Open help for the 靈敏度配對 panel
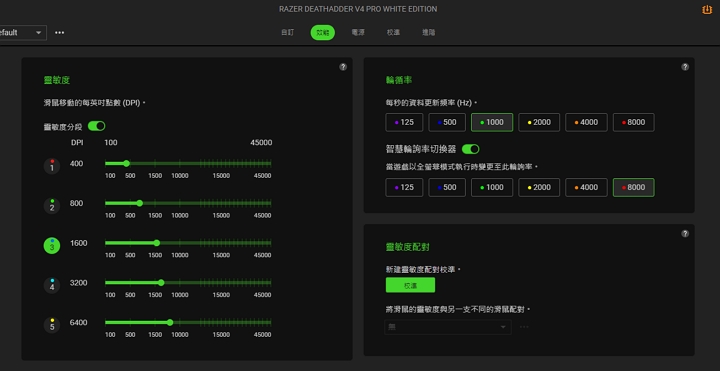 [685, 234]
